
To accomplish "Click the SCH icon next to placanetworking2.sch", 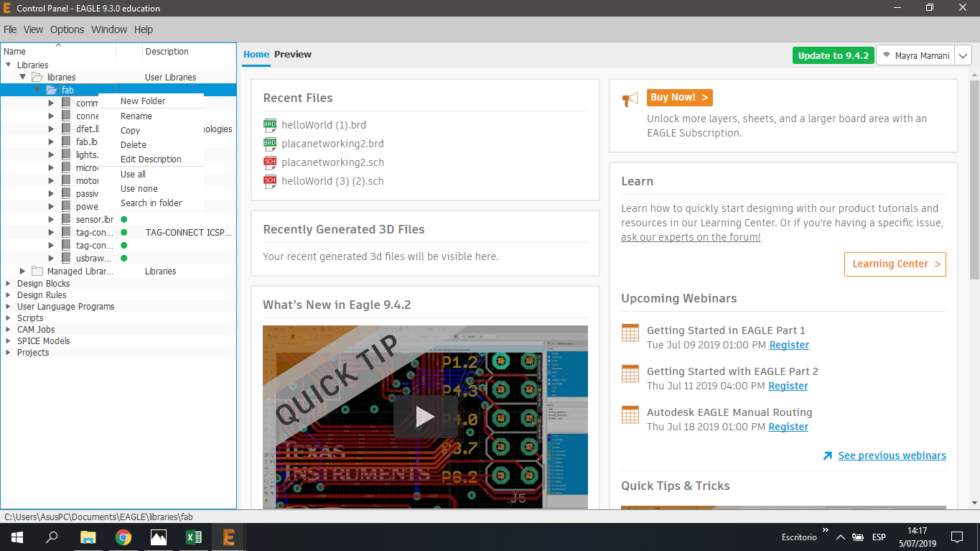I will [x=270, y=162].
